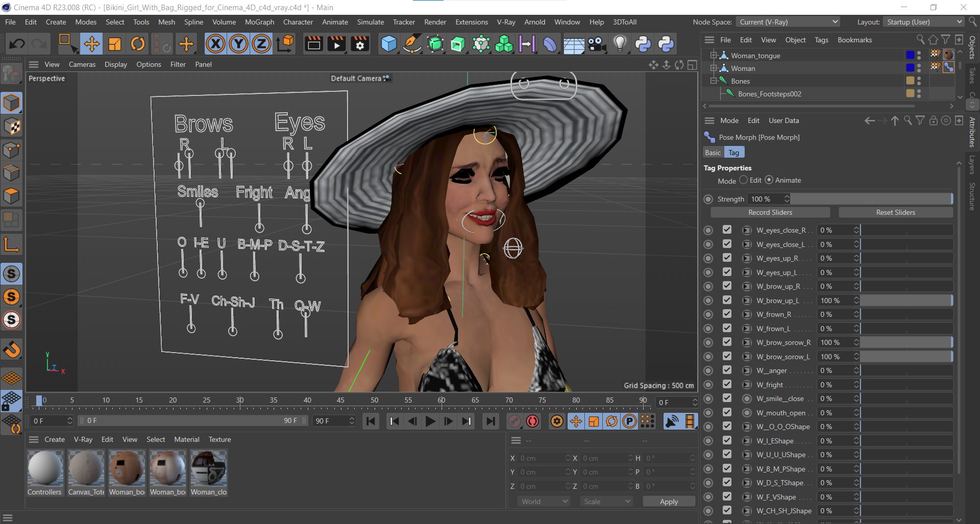Add a Cube primitive object

coord(389,44)
